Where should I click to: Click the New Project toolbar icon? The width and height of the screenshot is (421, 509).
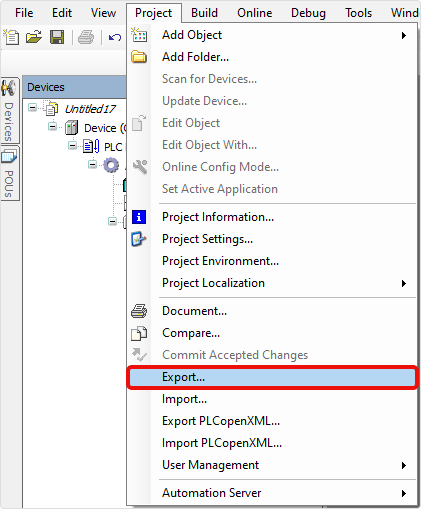11,37
